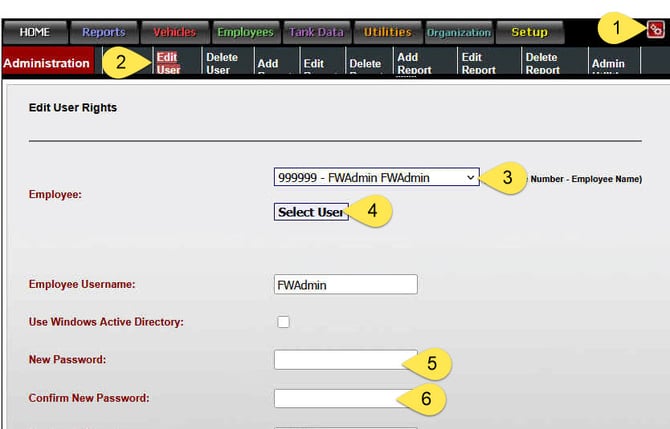Click the "Edit User Rights" heading

(x=73, y=108)
